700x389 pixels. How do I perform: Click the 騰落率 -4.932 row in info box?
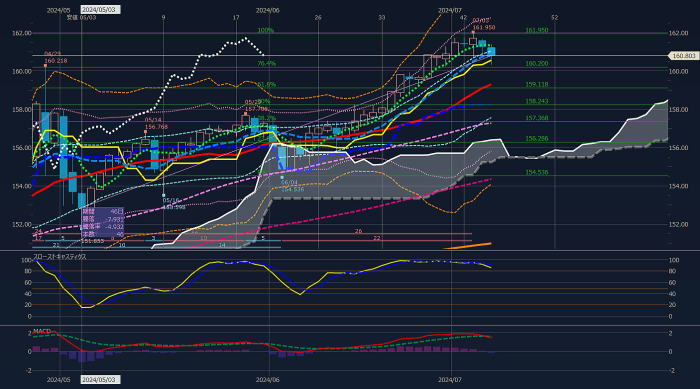(x=103, y=227)
